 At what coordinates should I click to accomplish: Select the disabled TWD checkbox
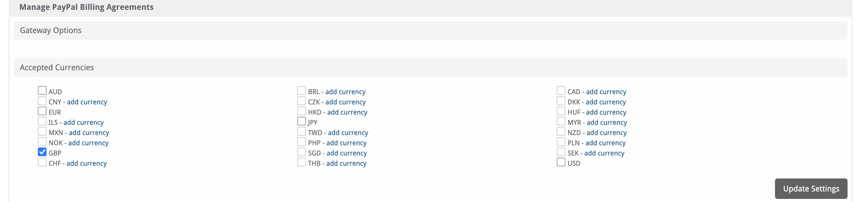click(x=301, y=132)
